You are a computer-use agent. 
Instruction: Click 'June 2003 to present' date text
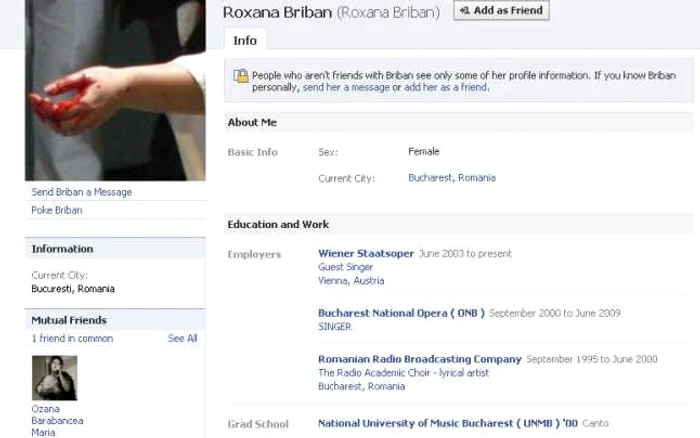[x=465, y=254]
